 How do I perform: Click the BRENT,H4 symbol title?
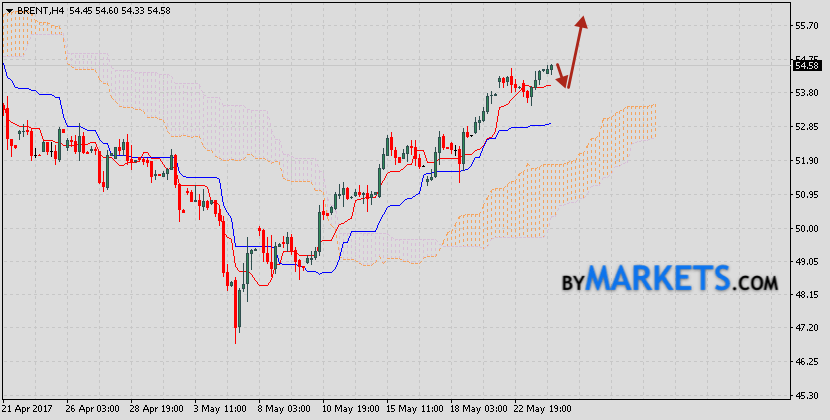(42, 9)
